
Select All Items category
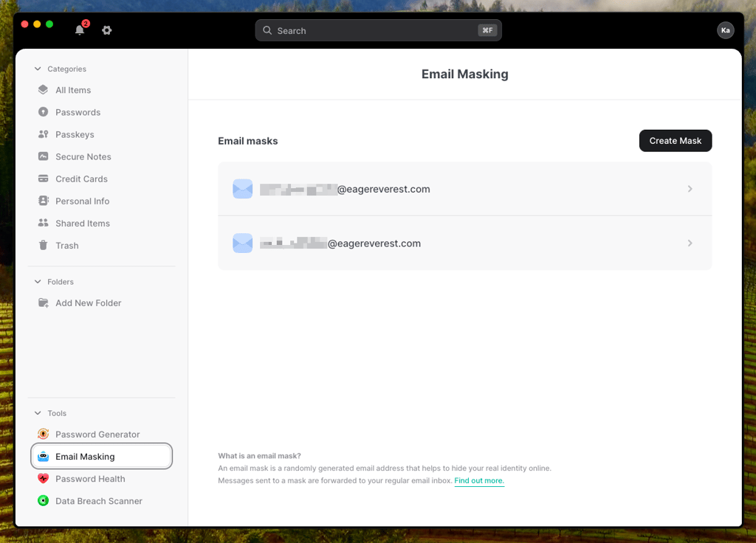(x=101, y=90)
